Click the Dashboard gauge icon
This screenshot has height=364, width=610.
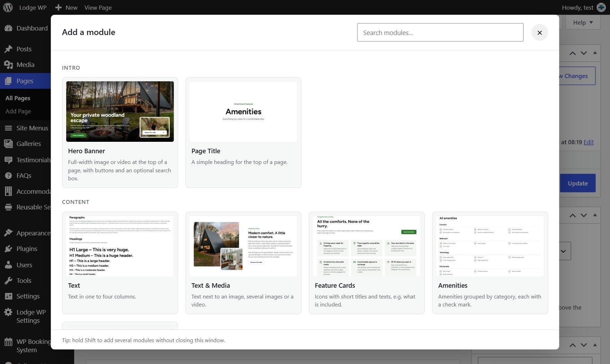(8, 28)
